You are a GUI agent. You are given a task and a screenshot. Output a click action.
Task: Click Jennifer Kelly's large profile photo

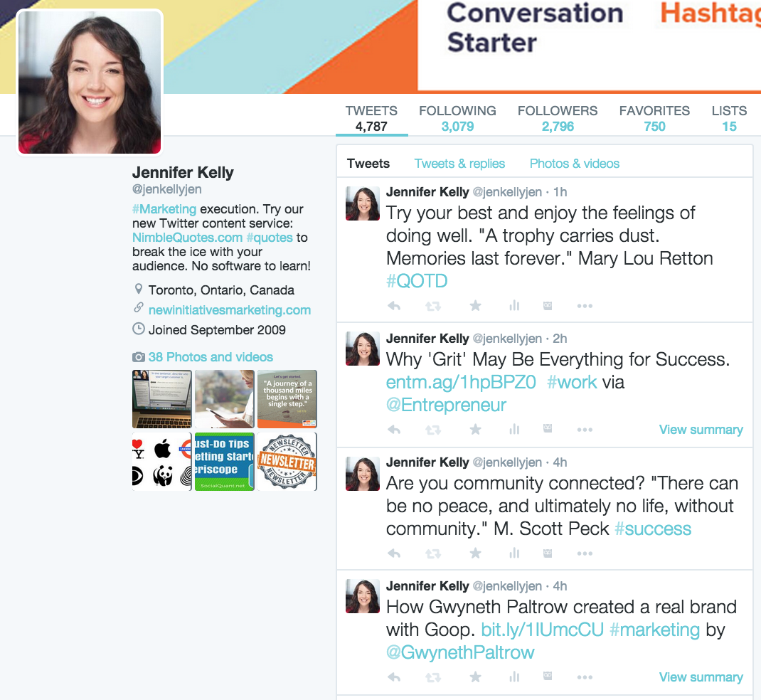coord(90,83)
